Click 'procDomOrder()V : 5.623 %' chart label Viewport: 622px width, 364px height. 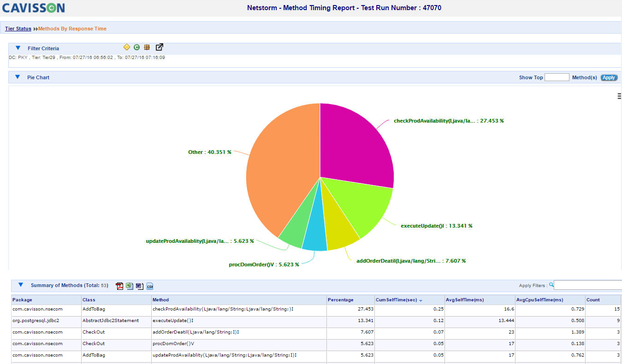(264, 264)
